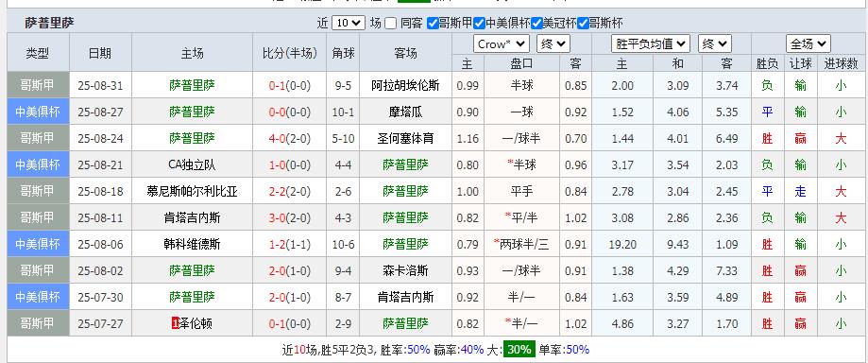
Task: Open the CA独立队 team link
Action: [192, 164]
